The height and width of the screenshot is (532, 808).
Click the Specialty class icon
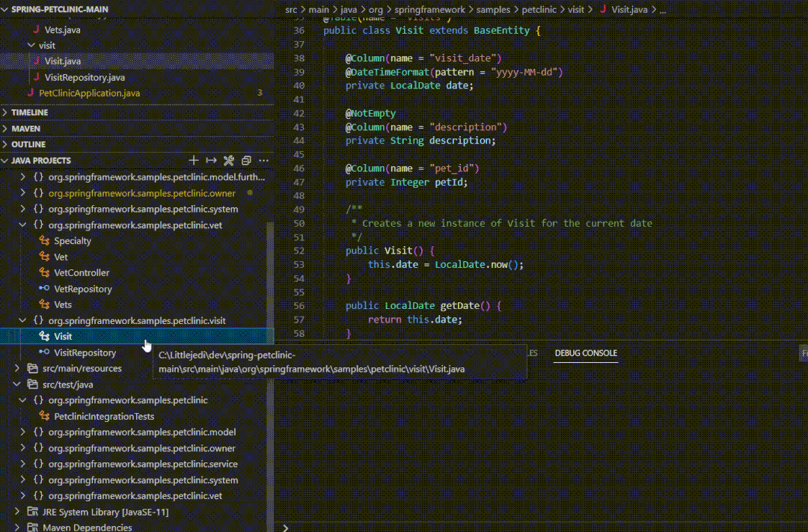click(44, 241)
